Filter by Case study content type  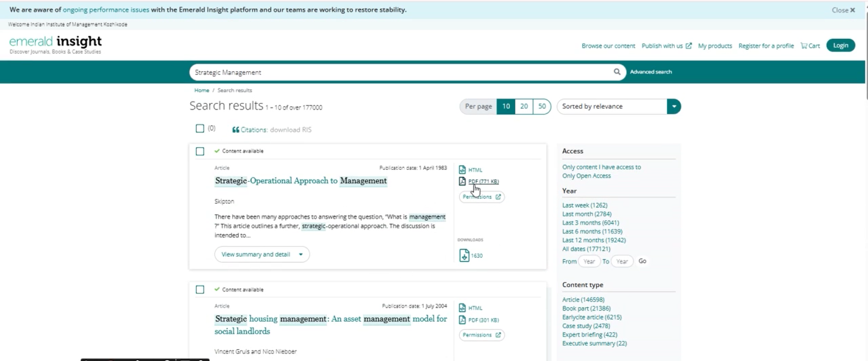[586, 326]
